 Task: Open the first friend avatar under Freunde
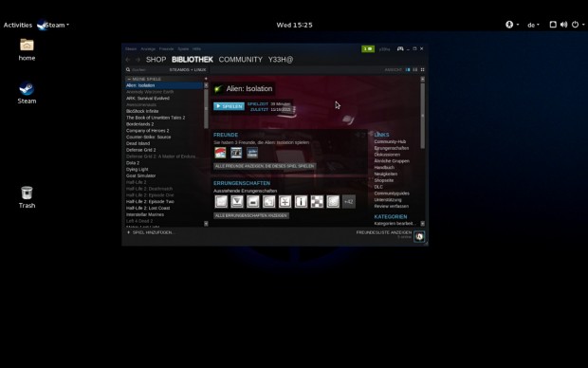click(x=220, y=153)
